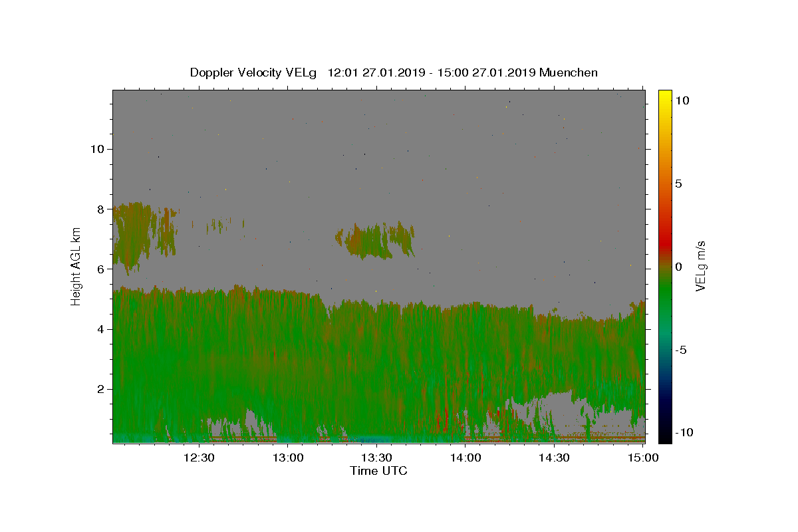Click the colorbar label 'VELg m/s'

click(x=700, y=267)
